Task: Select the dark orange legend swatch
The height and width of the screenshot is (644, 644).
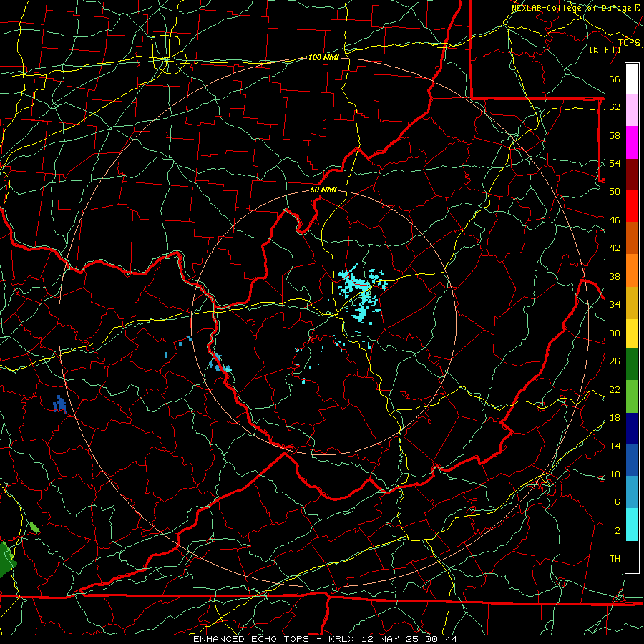Action: 632,238
